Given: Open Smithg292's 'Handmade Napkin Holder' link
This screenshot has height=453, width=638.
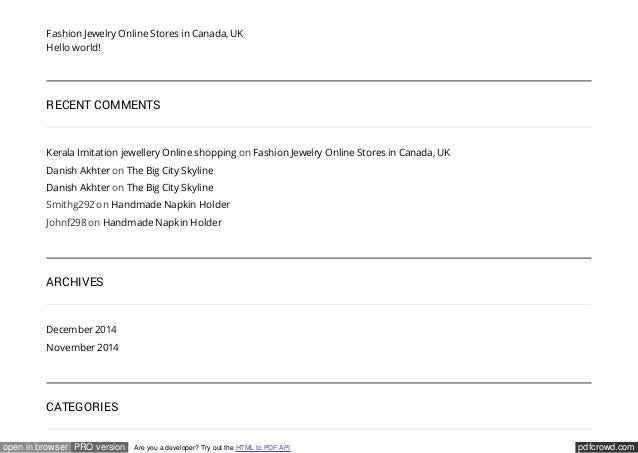Looking at the screenshot, I should 170,204.
